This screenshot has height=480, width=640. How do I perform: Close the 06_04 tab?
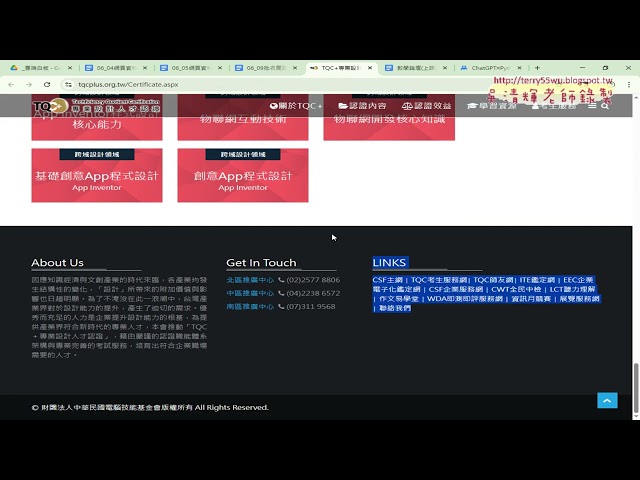click(x=145, y=68)
